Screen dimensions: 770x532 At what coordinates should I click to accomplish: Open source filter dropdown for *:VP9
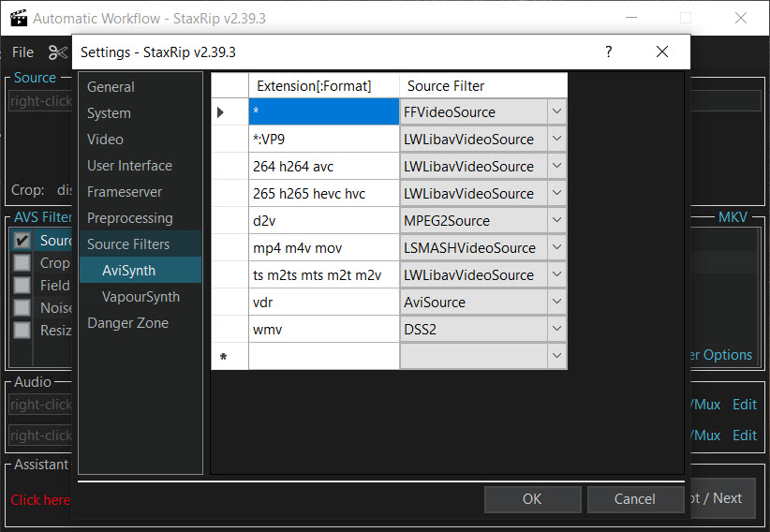point(556,139)
